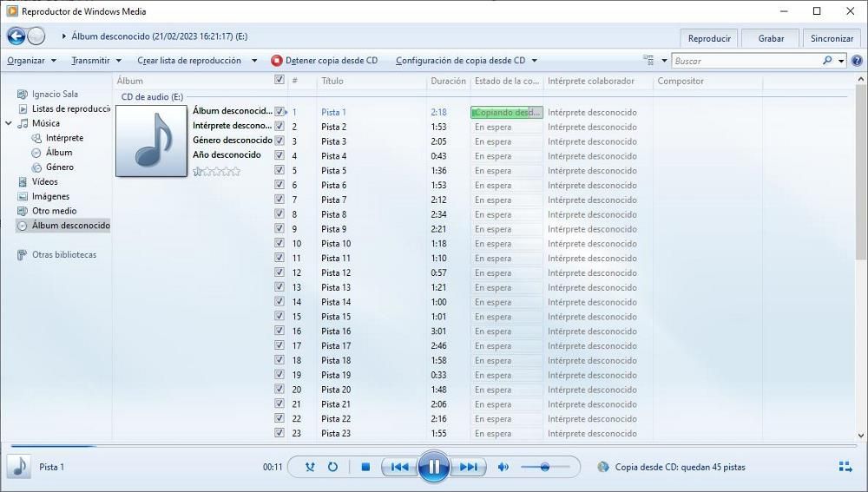Screen dimensions: 868x492
Task: Click the red Stop CD copy icon
Action: [277, 61]
